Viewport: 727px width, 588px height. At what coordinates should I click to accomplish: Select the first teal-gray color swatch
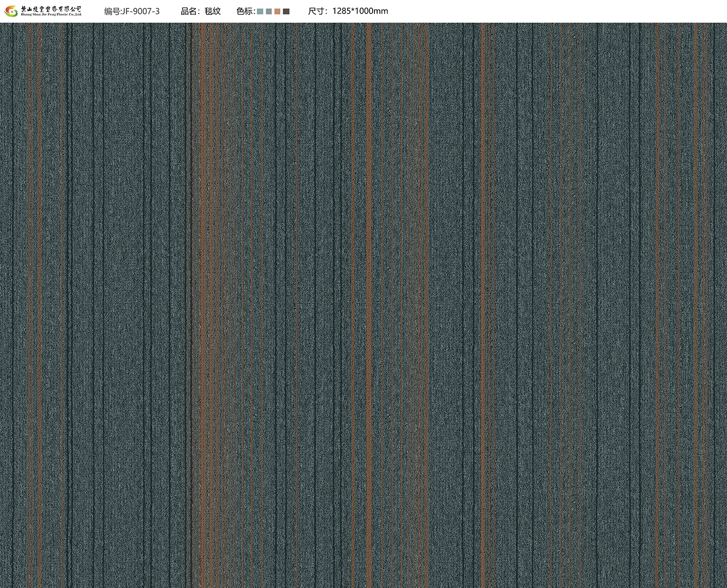260,12
